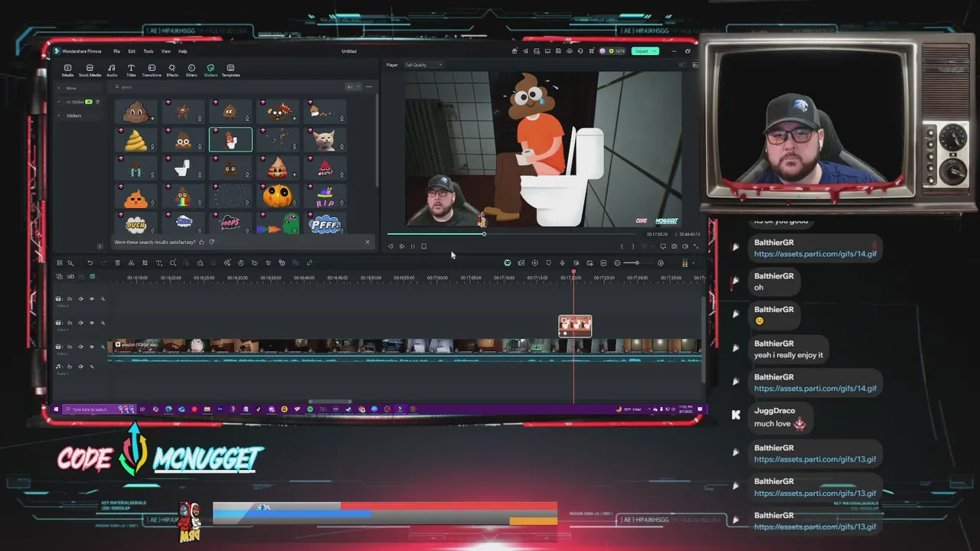980x551 pixels.
Task: Click the microphone voiceover icon
Action: click(562, 262)
